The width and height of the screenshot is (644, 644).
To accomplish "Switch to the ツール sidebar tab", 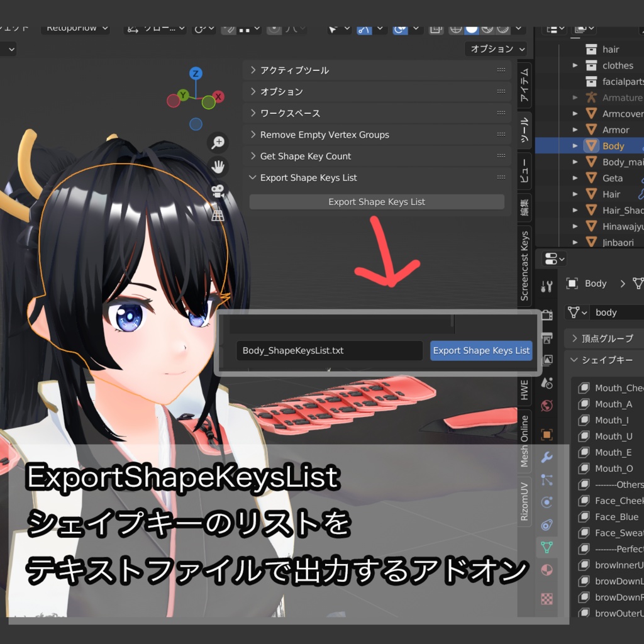I will click(525, 130).
